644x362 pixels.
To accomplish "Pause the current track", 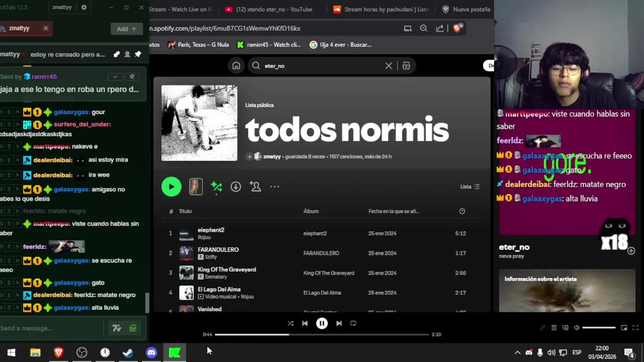I will click(x=322, y=323).
